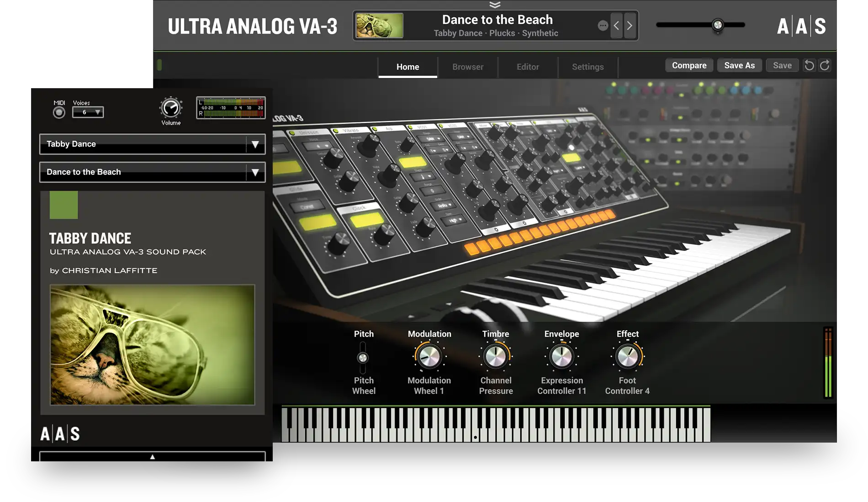The width and height of the screenshot is (868, 502).
Task: Click the undo arrow icon
Action: pyautogui.click(x=809, y=65)
